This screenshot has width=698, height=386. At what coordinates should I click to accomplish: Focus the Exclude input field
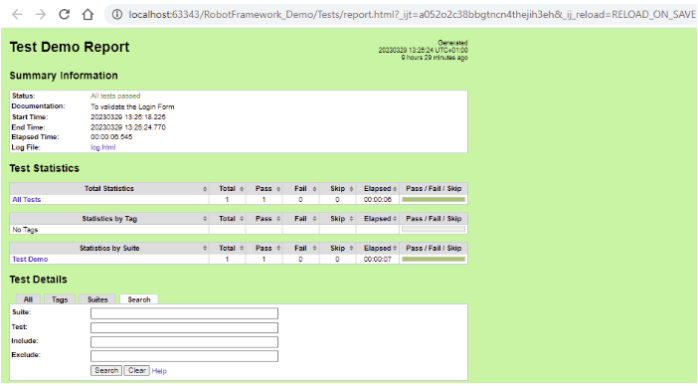coord(184,356)
